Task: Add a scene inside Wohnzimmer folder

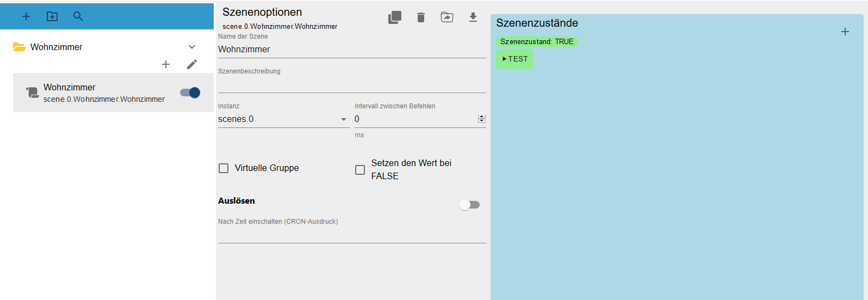Action: [166, 64]
